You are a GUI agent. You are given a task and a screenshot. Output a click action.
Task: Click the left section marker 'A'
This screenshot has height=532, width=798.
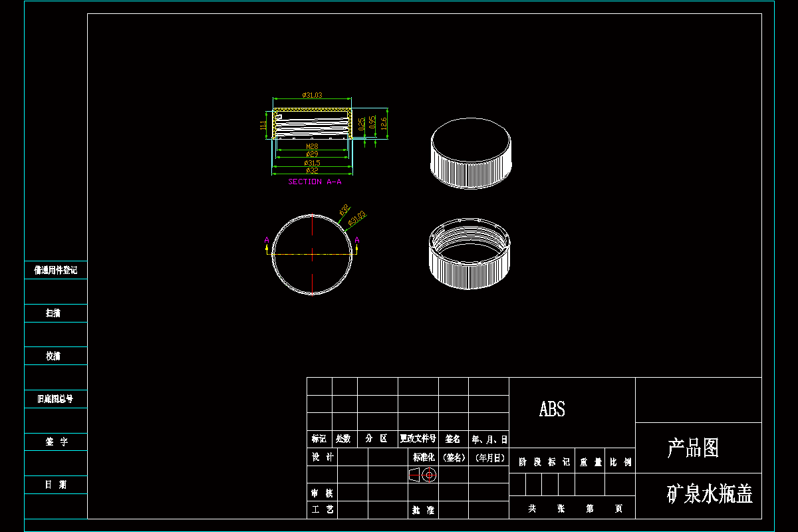point(267,240)
